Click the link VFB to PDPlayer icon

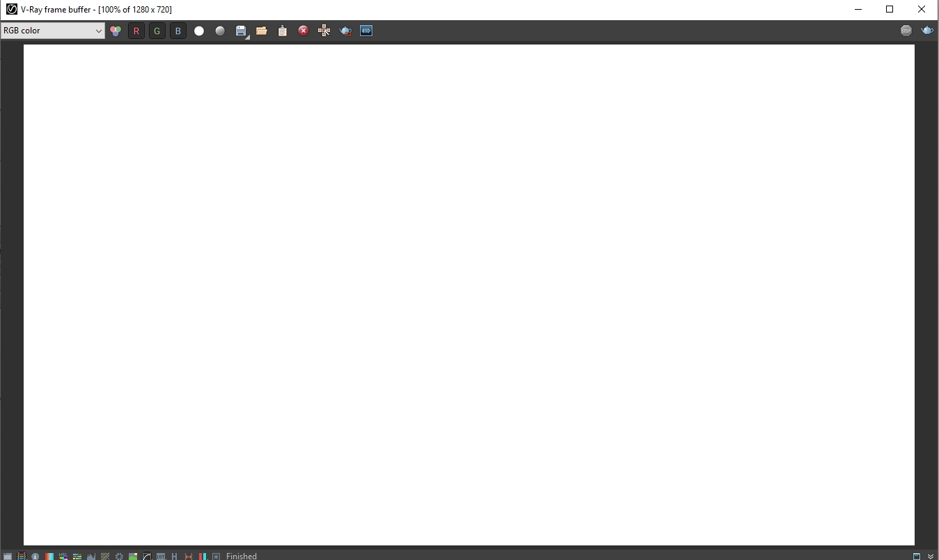[366, 31]
